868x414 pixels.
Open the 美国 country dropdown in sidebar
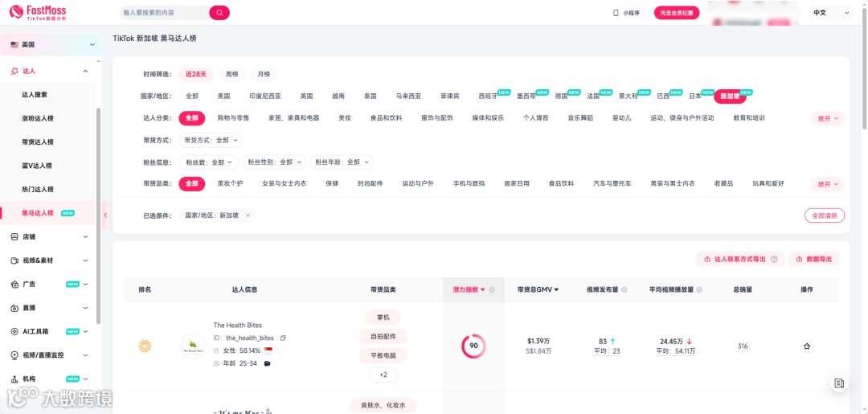51,45
